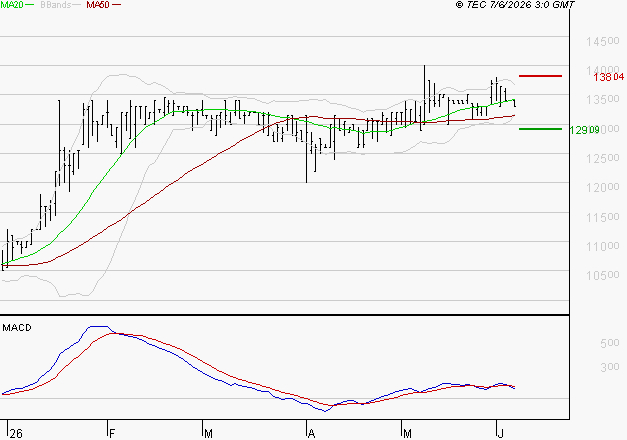Click the highest price spike bar in May
The width and height of the screenshot is (627, 440).
click(x=424, y=94)
